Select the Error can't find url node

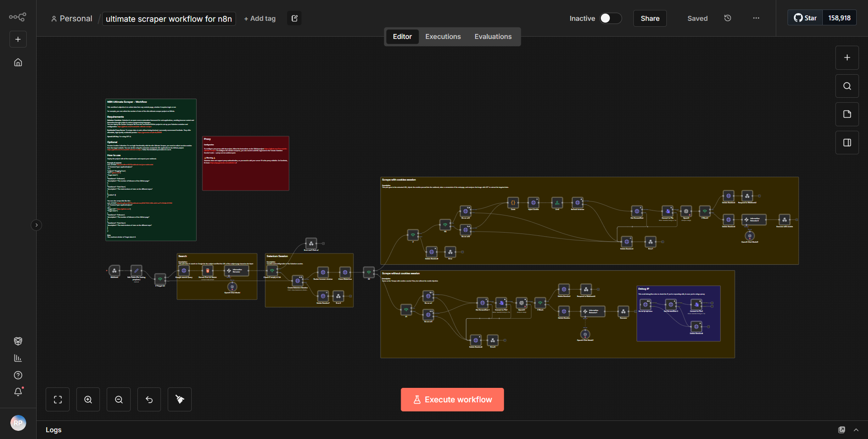click(x=311, y=243)
